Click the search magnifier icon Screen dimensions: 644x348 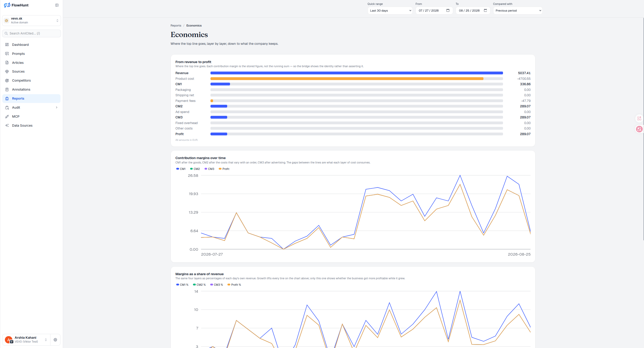6,33
